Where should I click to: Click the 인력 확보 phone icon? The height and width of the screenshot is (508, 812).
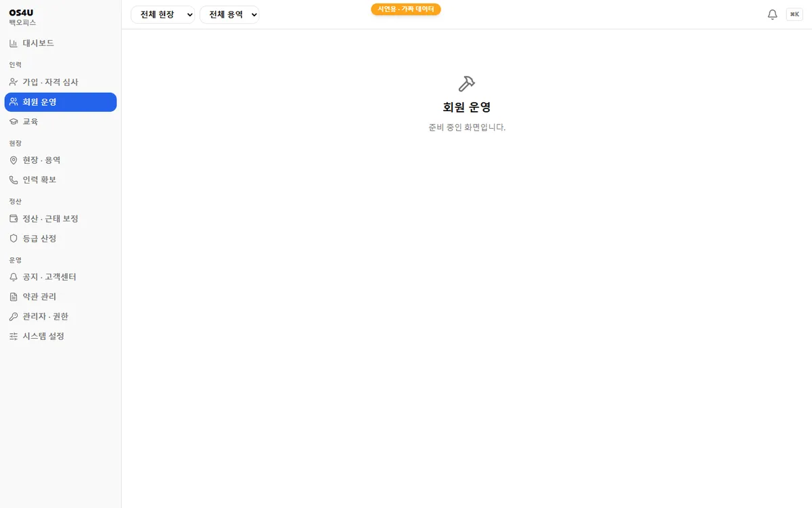(x=14, y=180)
